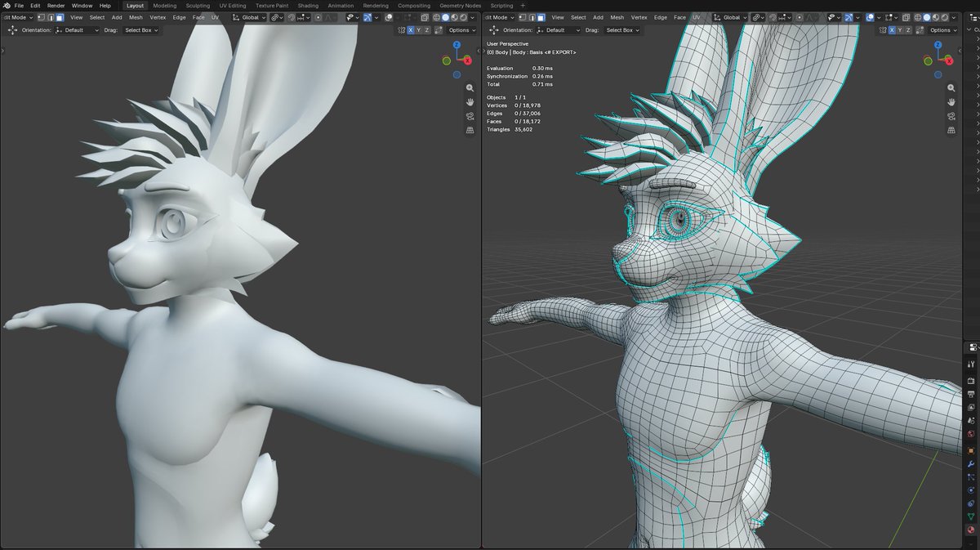The width and height of the screenshot is (980, 550).
Task: Toggle proportional editing in left viewport
Action: coord(318,17)
